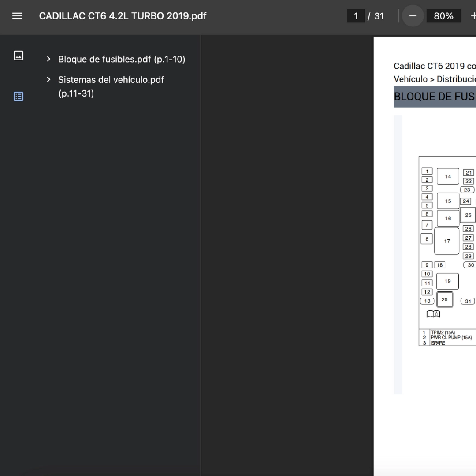Select the sidebar resize divider
The image size is (476, 476).
coord(201,255)
